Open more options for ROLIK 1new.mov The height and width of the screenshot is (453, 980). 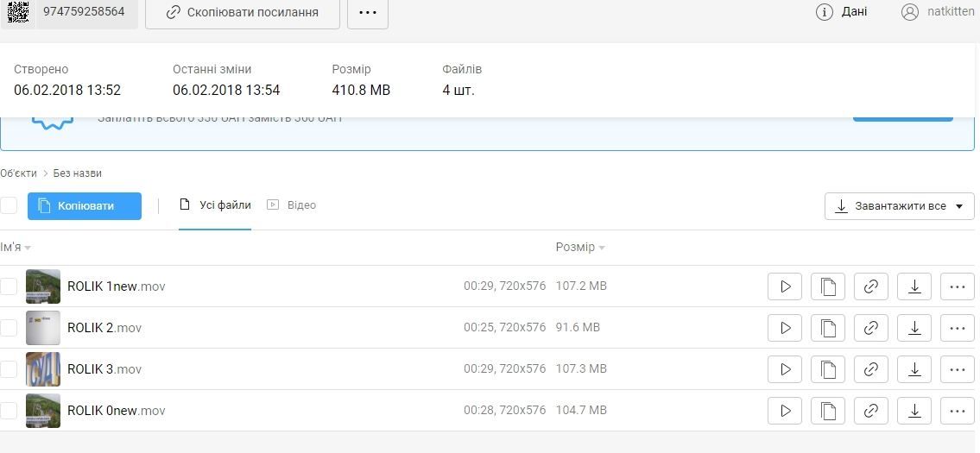click(x=957, y=286)
